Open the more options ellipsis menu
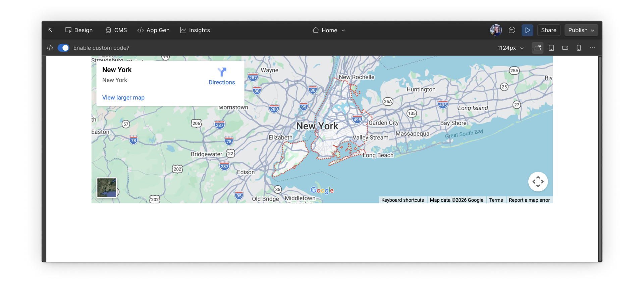644x283 pixels. coord(593,48)
